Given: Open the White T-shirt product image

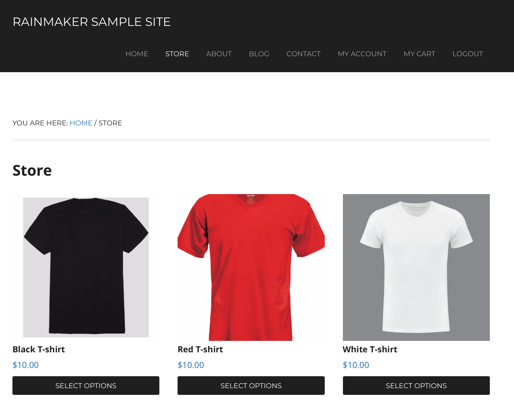Looking at the screenshot, I should point(416,267).
